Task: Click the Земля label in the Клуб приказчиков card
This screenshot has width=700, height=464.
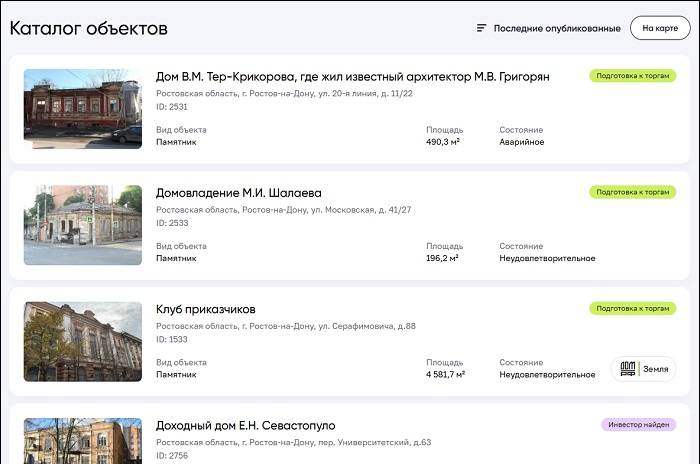Action: [655, 369]
